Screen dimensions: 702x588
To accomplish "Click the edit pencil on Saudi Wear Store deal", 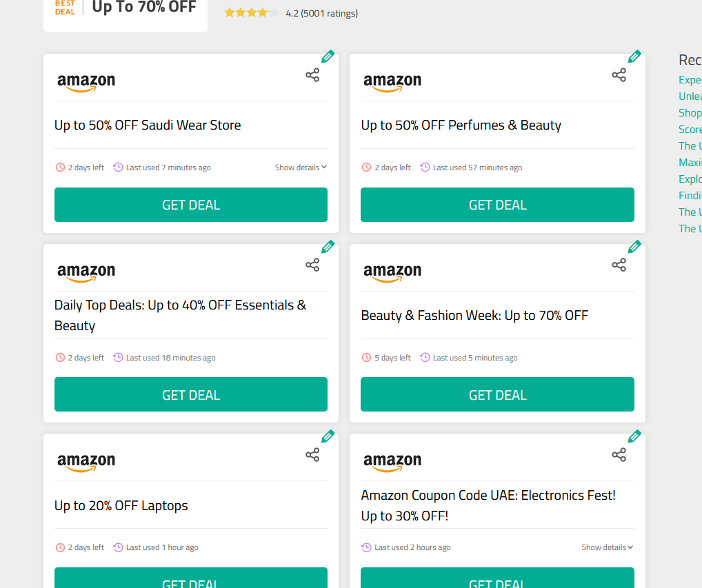I will tap(328, 56).
